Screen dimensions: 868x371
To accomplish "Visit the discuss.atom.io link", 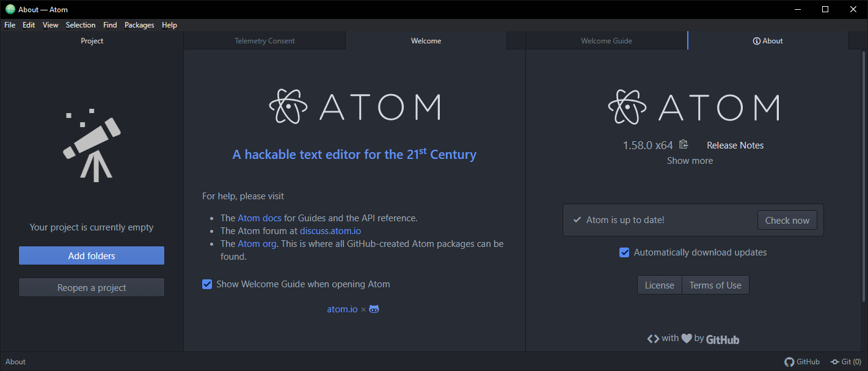I will pos(330,231).
